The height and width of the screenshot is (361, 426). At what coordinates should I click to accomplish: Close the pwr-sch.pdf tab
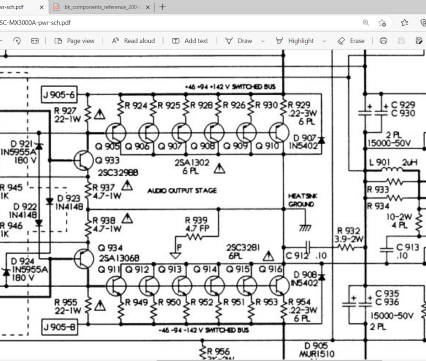point(42,7)
